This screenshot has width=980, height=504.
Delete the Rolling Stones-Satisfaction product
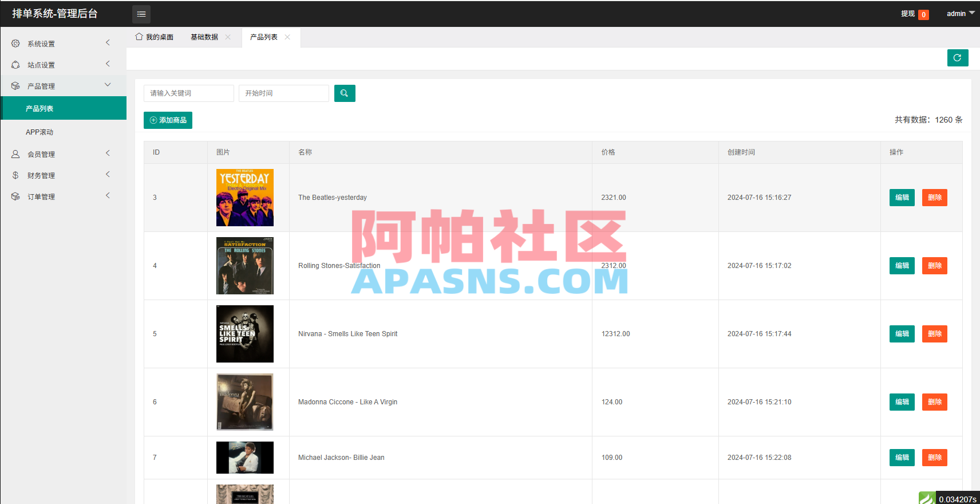click(x=935, y=266)
